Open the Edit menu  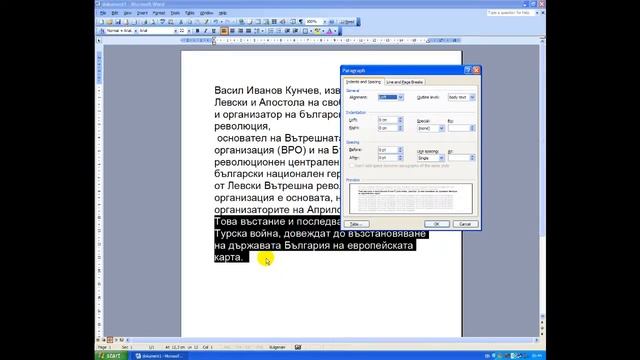pos(115,13)
